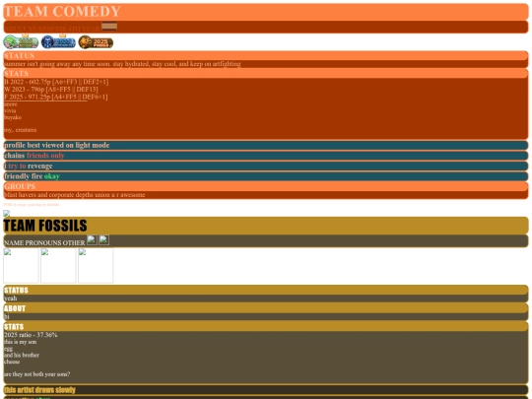Click the orange STATUS header in Comedy
The height and width of the screenshot is (399, 532).
[x=266, y=55]
